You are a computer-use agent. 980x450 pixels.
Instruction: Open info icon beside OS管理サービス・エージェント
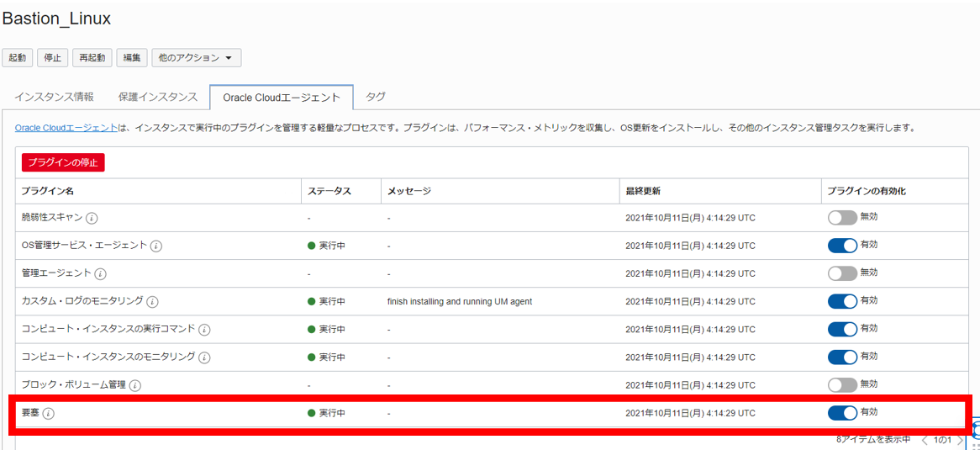[x=156, y=246]
